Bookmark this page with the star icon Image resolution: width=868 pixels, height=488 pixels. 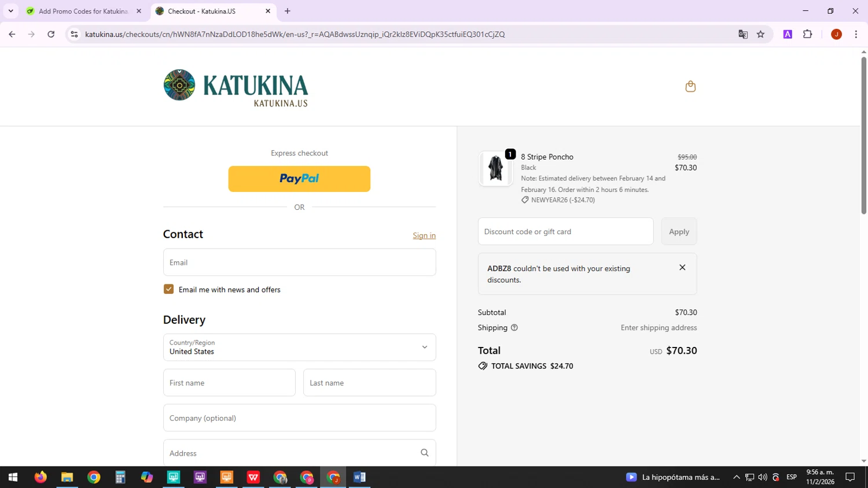[760, 34]
